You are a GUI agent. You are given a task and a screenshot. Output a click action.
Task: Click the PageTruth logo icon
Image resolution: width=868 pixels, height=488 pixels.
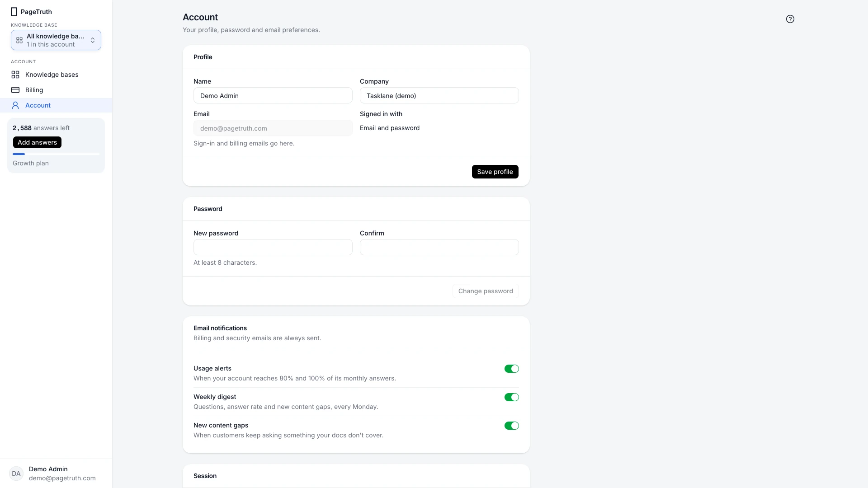(x=14, y=12)
